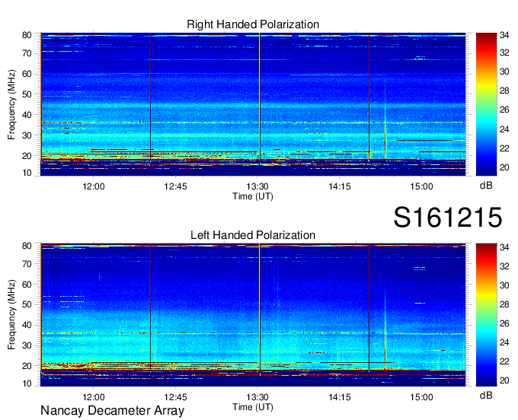
Task: Click the "15:00" tick under Right Handed plot
Action: coord(421,186)
